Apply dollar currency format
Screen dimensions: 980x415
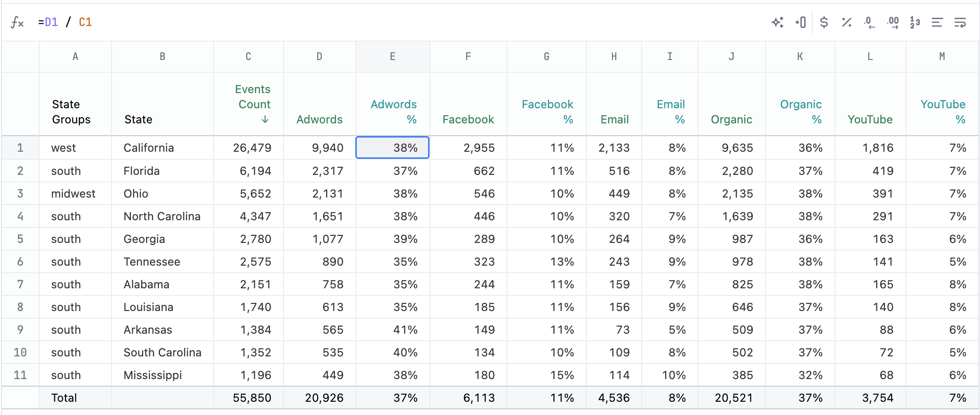coord(824,22)
